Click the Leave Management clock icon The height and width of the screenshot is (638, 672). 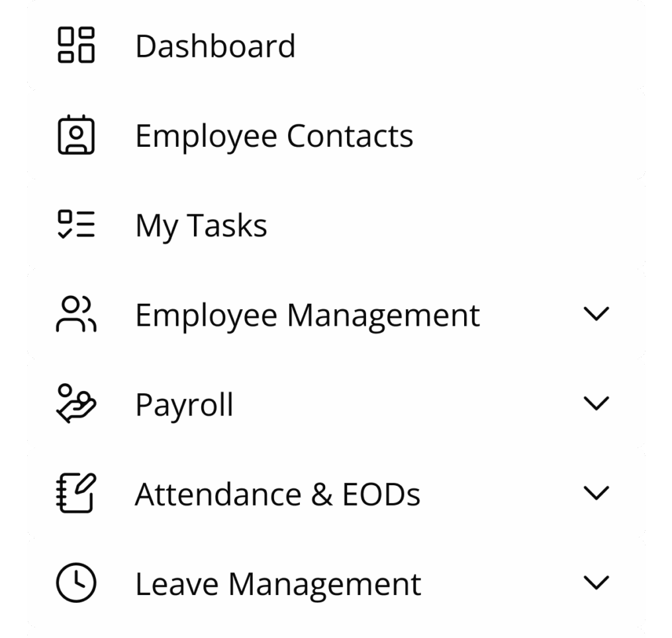pos(76,582)
